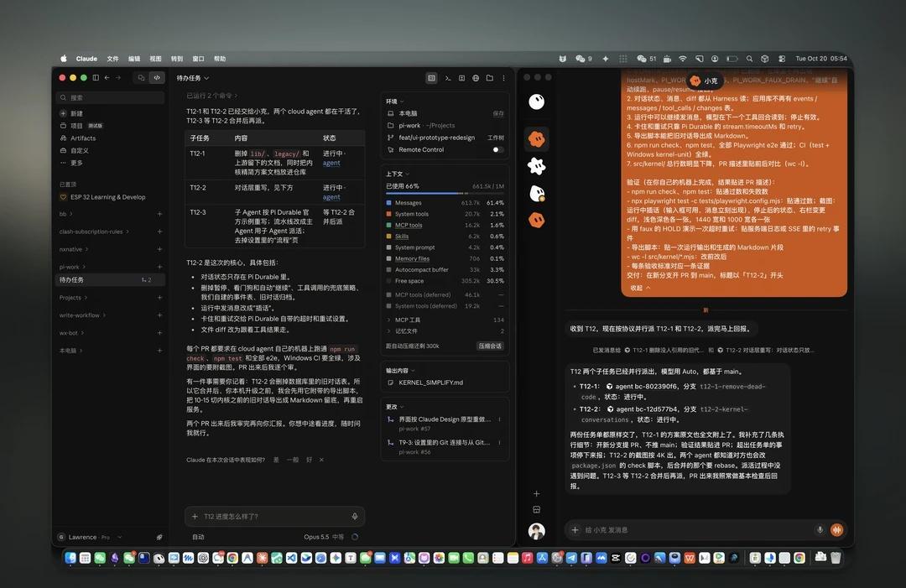Viewport: 906px width, 588px height.
Task: Collapse the 上下文 panel
Action: tap(398, 174)
